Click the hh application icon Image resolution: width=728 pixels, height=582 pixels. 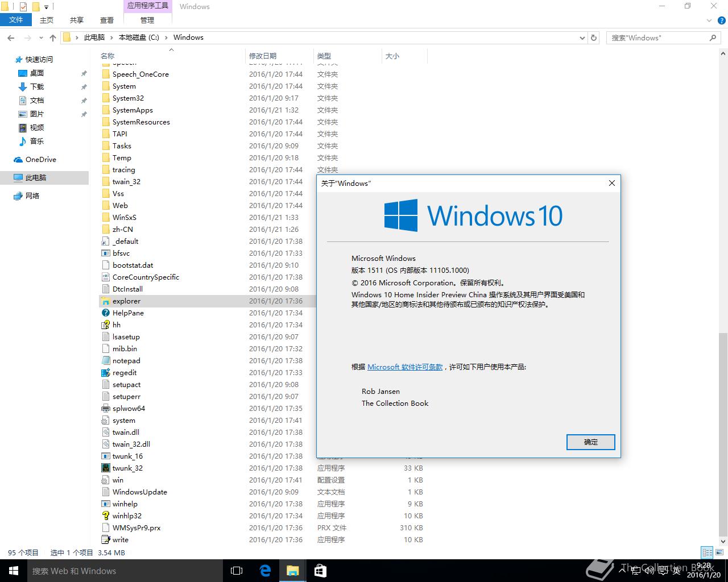pyautogui.click(x=105, y=325)
